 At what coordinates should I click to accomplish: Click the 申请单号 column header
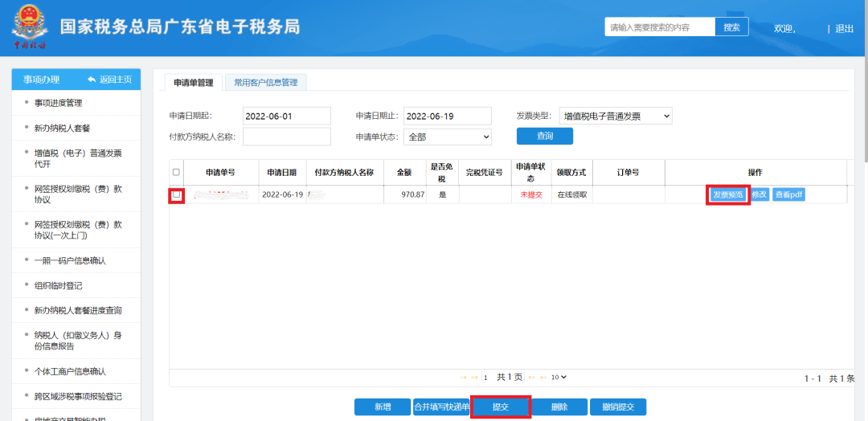pyautogui.click(x=221, y=172)
